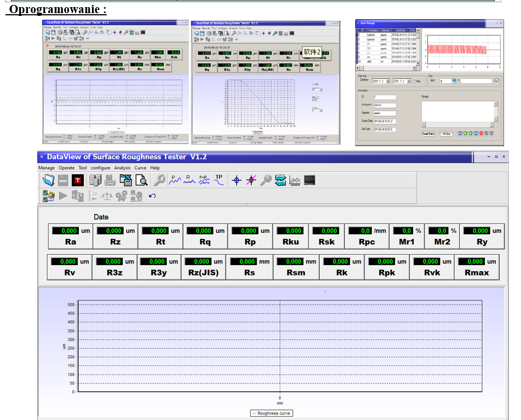Viewport: 521px width, 420px height.
Task: Expand the first date dropdown in Filter time
Action: point(388,81)
